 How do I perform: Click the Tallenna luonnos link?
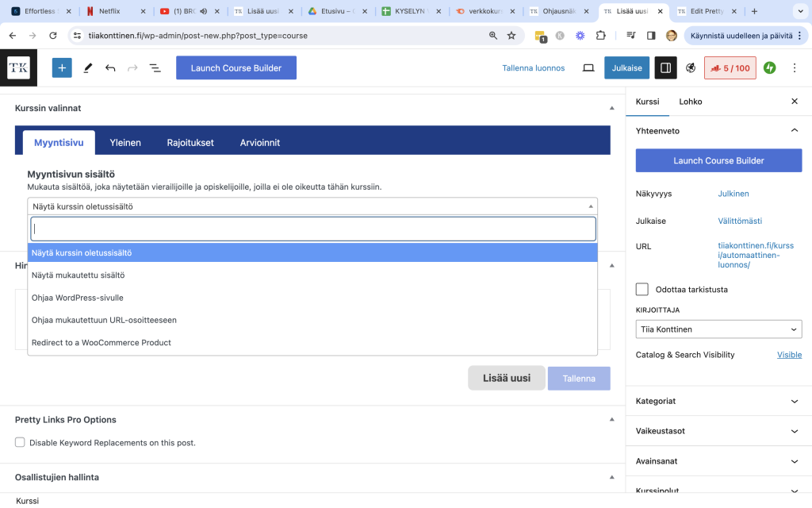click(x=534, y=68)
